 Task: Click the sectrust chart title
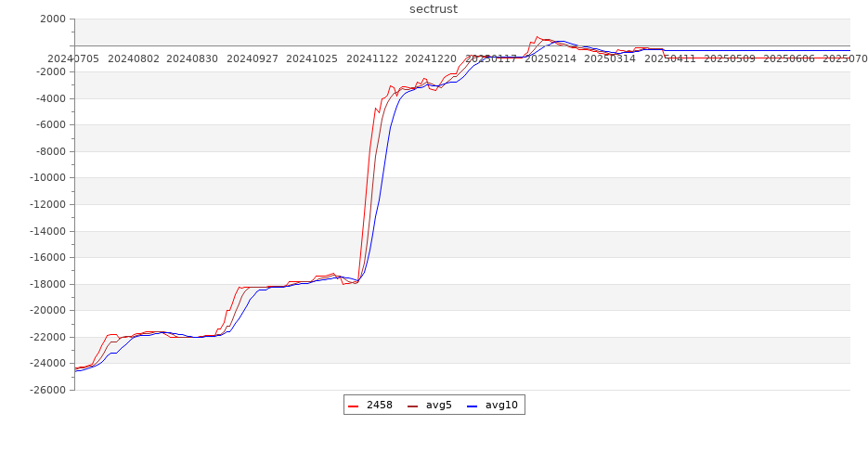pyautogui.click(x=434, y=9)
